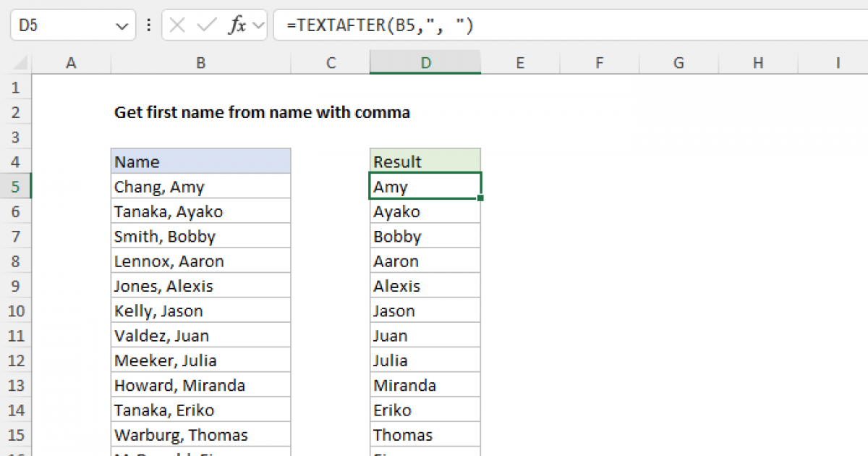This screenshot has height=456, width=868.
Task: Select the Result header cell
Action: click(x=425, y=161)
